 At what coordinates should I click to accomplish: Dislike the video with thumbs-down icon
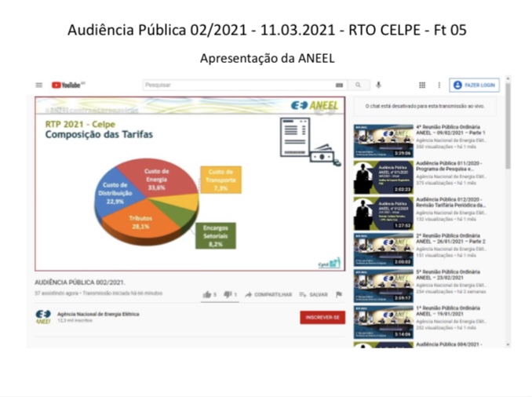tap(228, 295)
